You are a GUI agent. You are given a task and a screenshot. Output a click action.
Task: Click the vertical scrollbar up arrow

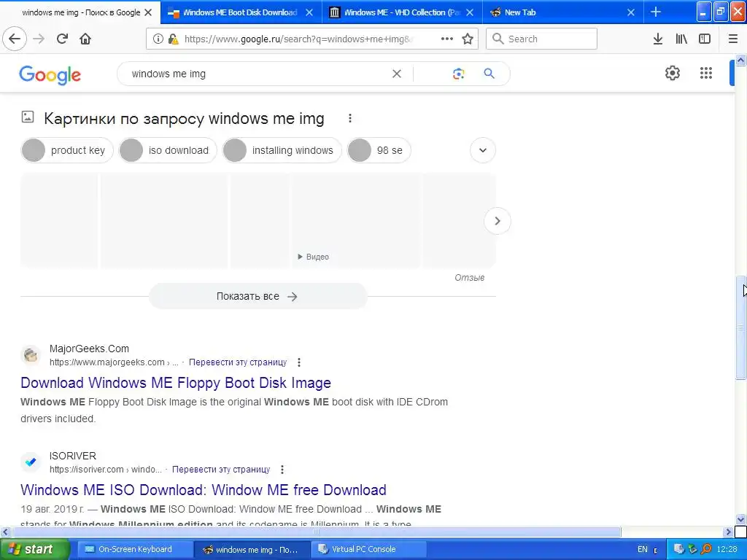741,60
